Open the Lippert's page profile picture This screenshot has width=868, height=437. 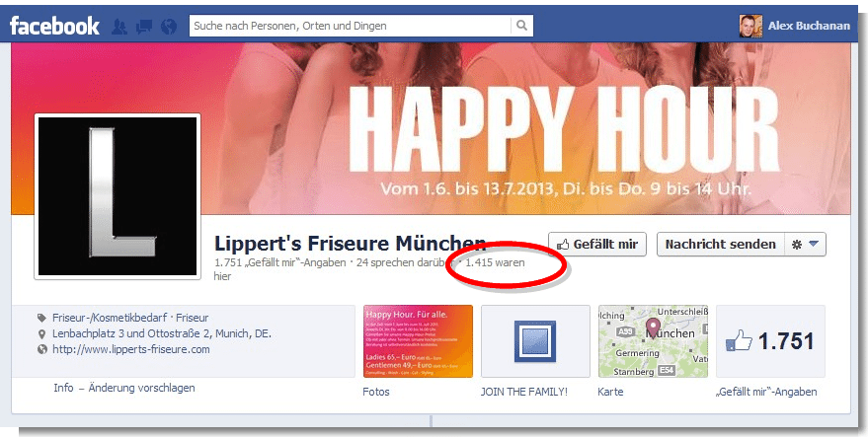click(118, 196)
